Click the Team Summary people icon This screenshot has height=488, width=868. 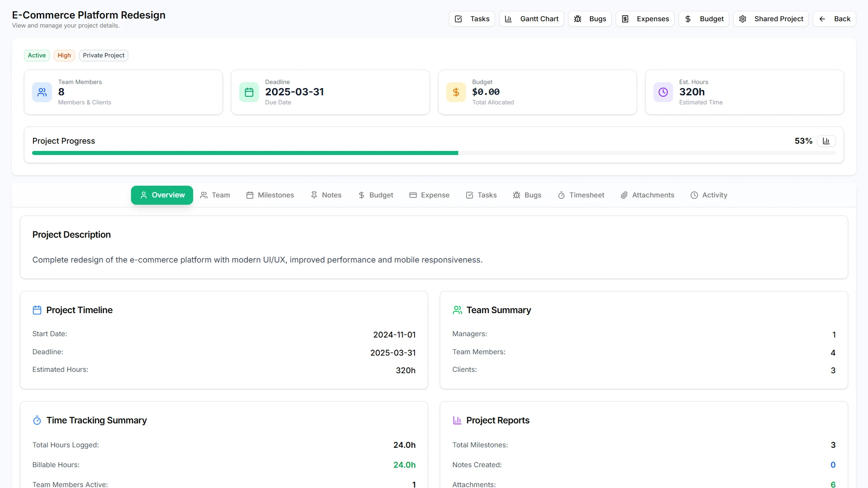(x=457, y=310)
